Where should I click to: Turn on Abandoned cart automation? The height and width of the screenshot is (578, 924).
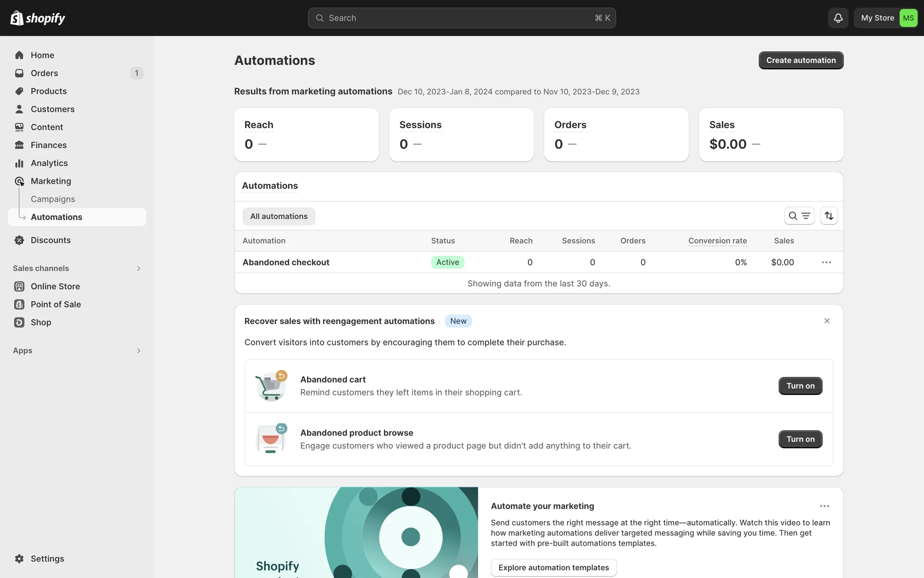pos(800,386)
